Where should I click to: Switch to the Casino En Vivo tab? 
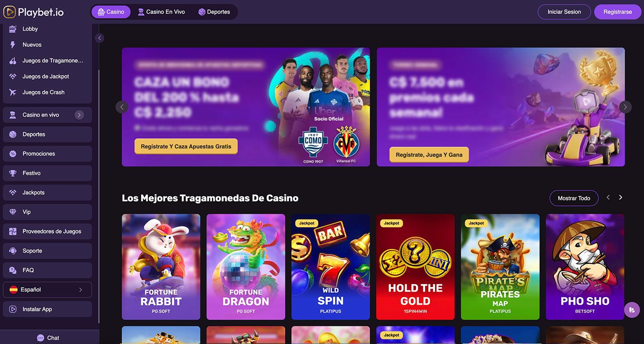point(161,12)
